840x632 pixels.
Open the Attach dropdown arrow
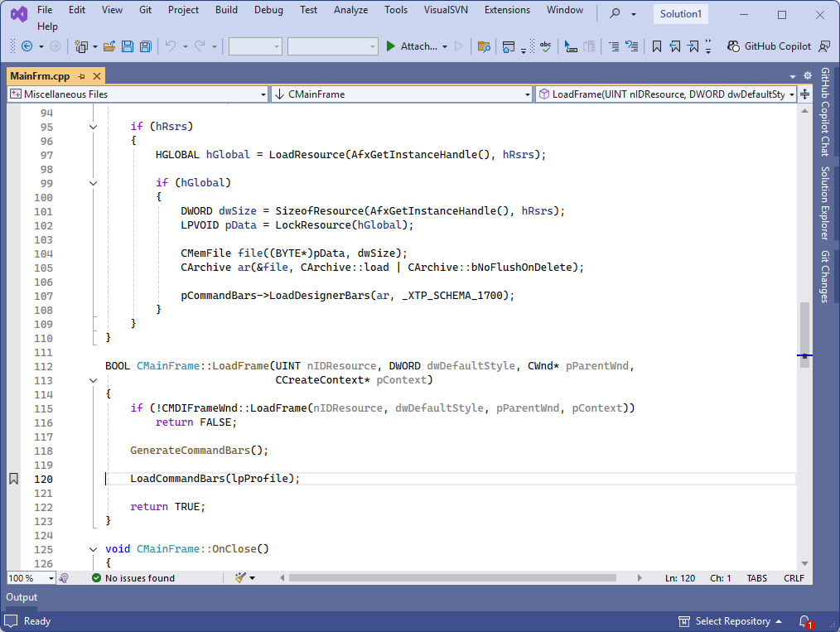pyautogui.click(x=445, y=46)
